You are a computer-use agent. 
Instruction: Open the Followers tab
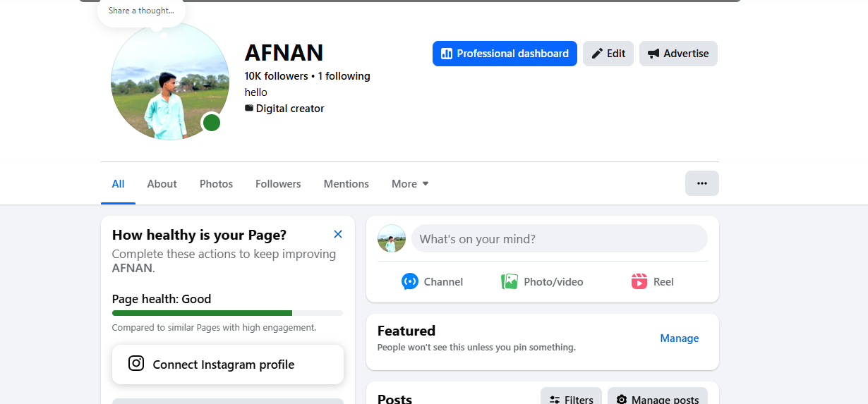278,184
